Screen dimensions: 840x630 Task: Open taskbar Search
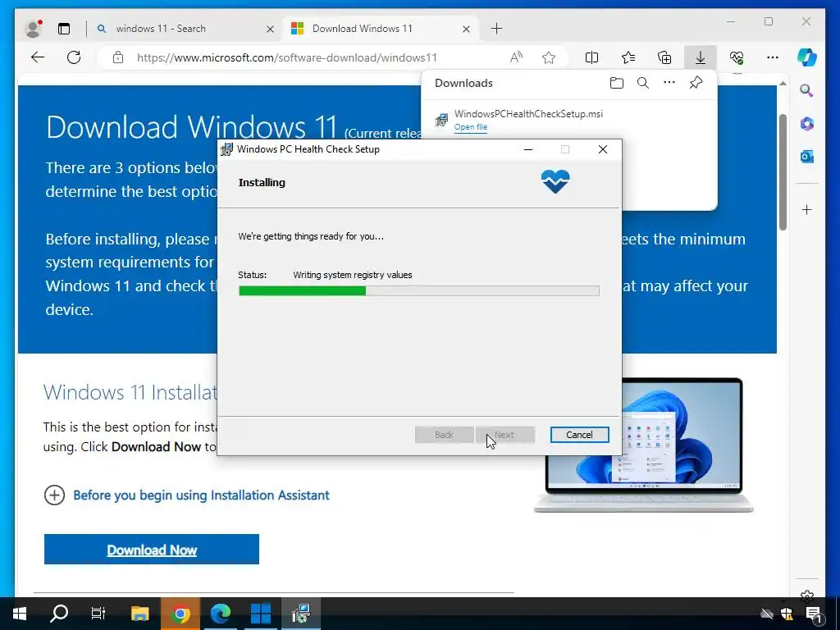click(x=59, y=614)
